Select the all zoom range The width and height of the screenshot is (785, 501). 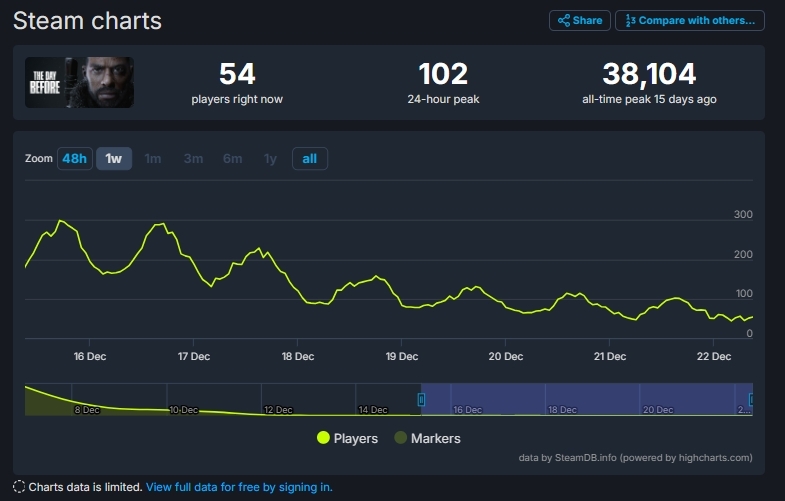click(309, 159)
